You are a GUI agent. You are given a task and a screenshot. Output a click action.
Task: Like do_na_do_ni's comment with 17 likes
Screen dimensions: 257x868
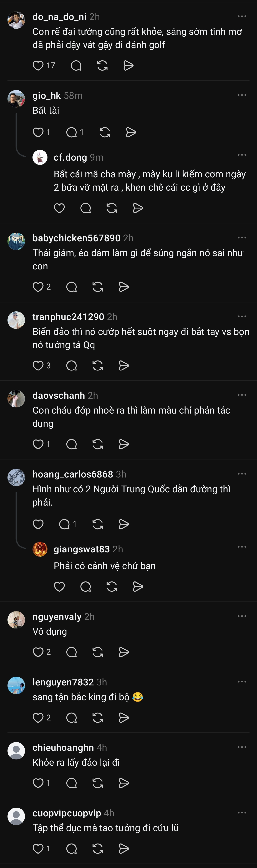pos(38,65)
